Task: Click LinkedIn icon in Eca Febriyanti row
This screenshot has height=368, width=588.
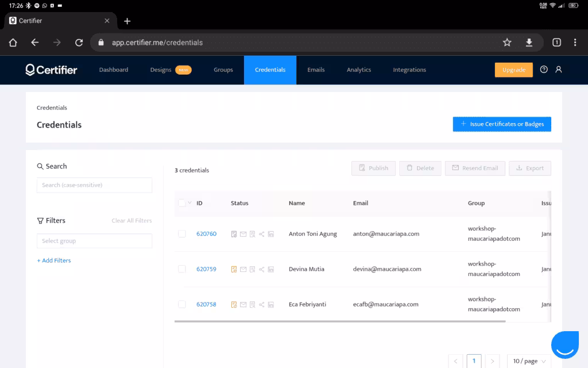Action: 271,305
